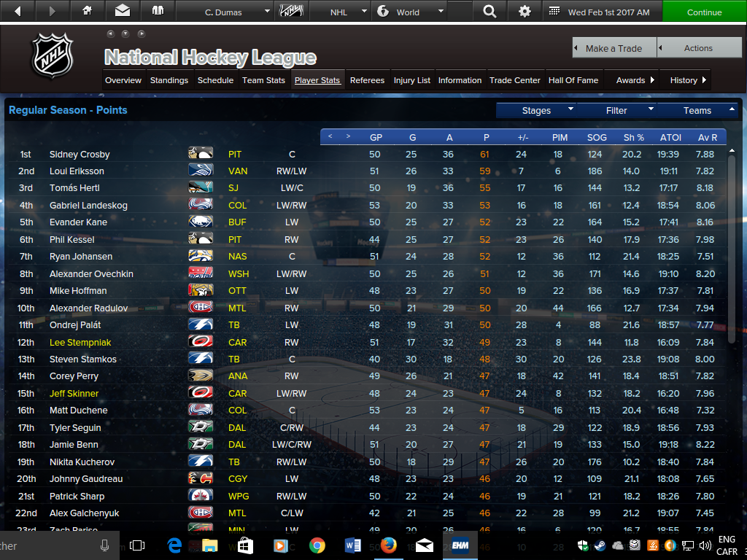Click the Sharks logo in Tomás Hertl's row
The image size is (747, 560).
pos(201,187)
